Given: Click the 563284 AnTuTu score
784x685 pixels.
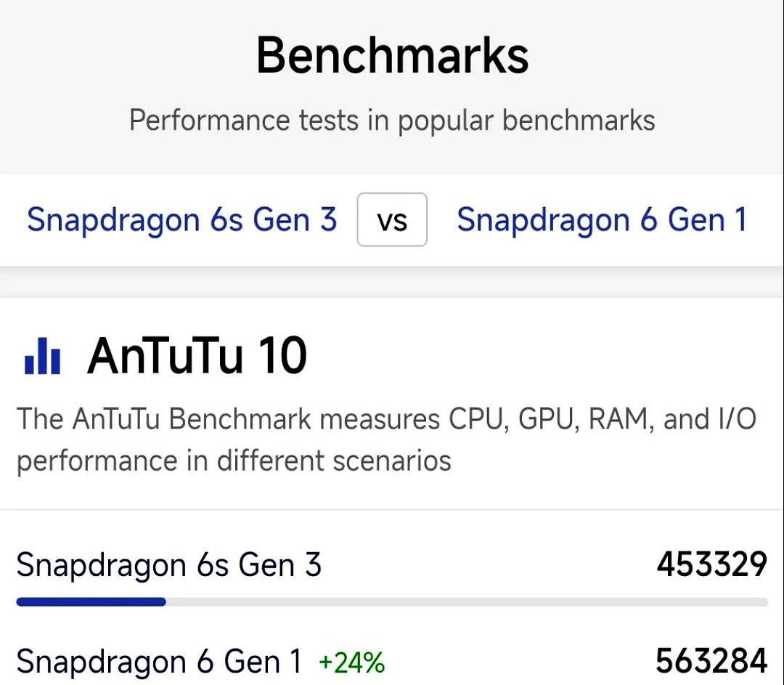Looking at the screenshot, I should pyautogui.click(x=711, y=661).
